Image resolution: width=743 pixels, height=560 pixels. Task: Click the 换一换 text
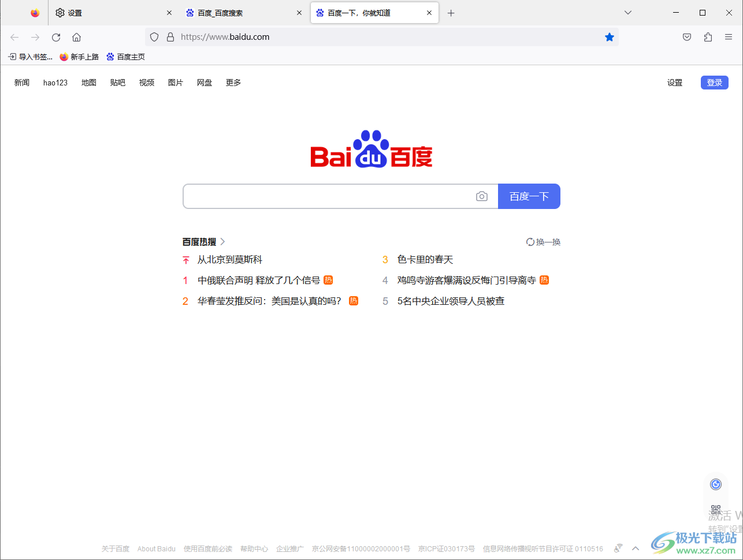click(548, 242)
